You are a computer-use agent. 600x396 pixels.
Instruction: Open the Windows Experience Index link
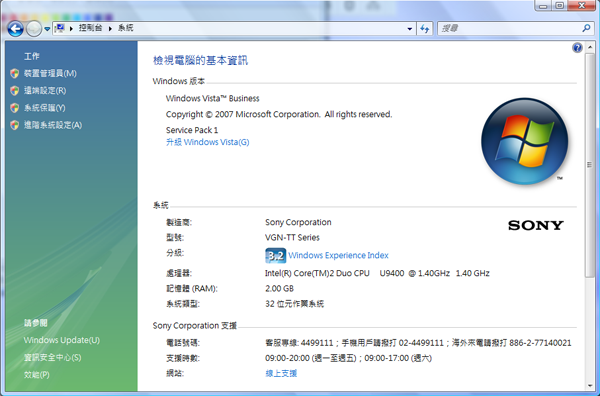pyautogui.click(x=338, y=256)
